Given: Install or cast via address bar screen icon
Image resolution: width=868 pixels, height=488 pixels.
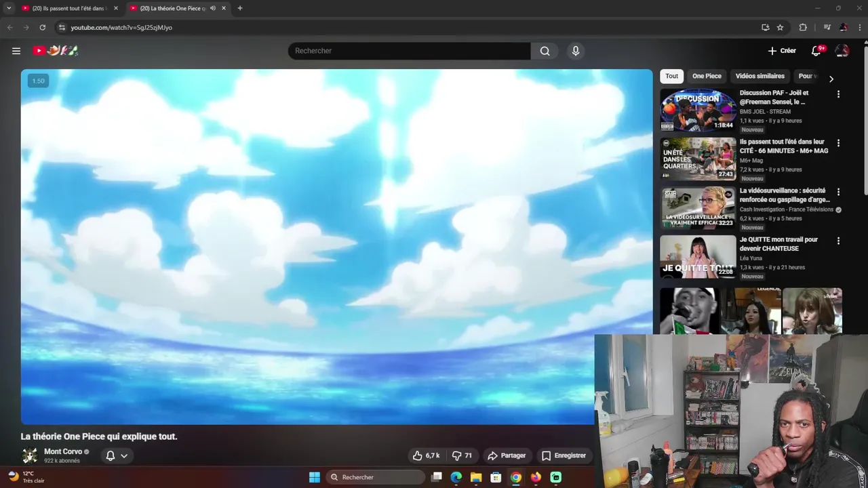Looking at the screenshot, I should point(765,27).
